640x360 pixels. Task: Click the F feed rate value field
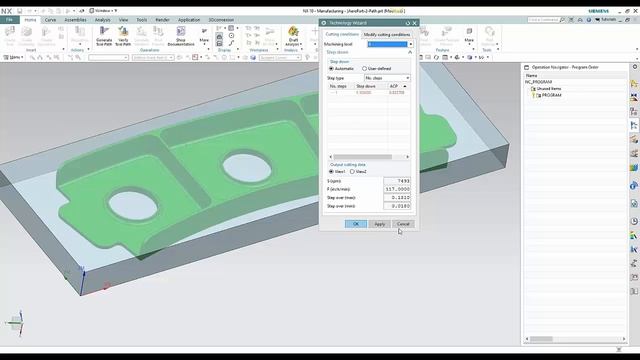coord(397,189)
